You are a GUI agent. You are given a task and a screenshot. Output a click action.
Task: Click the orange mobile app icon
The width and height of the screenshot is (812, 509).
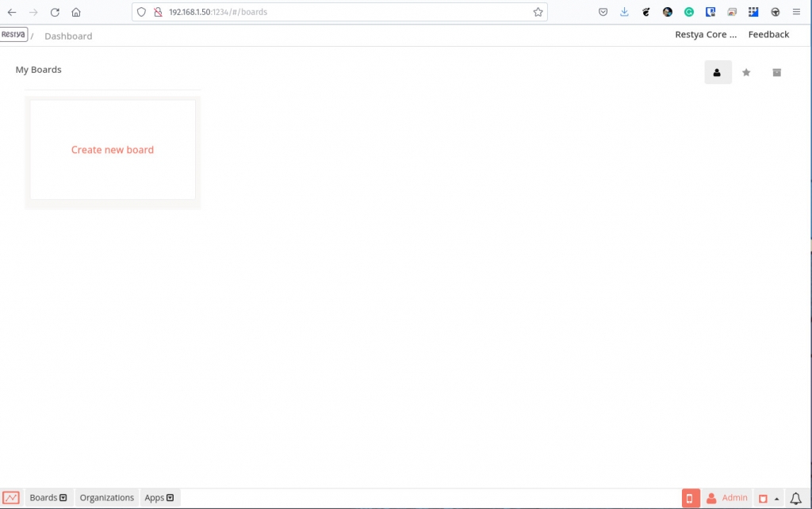691,497
